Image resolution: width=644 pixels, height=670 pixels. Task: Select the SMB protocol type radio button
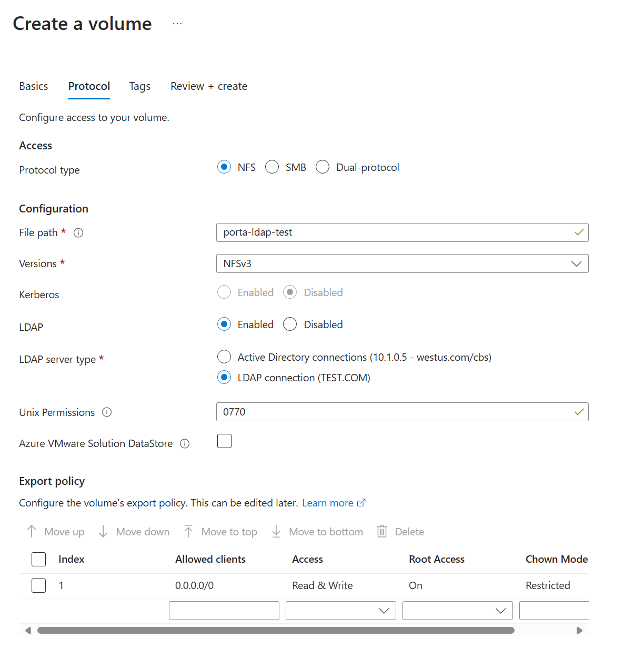pos(272,167)
